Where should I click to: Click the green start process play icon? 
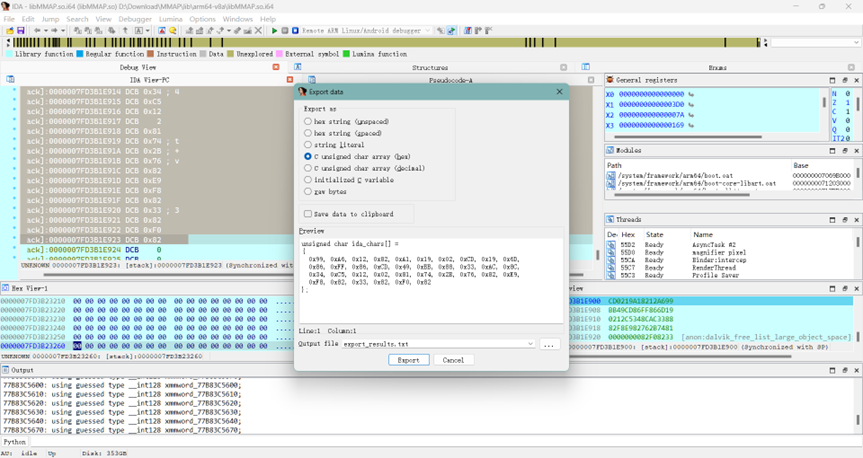[x=274, y=31]
